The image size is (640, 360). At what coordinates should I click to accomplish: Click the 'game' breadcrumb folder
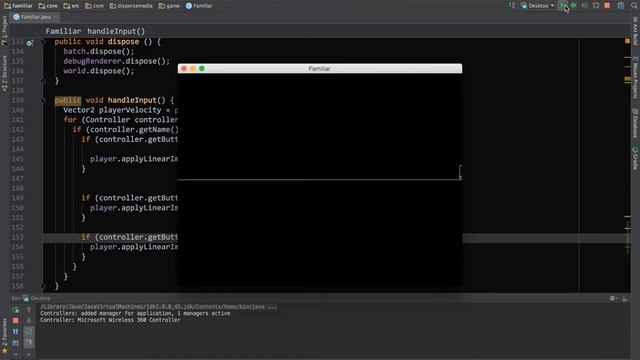pos(169,6)
